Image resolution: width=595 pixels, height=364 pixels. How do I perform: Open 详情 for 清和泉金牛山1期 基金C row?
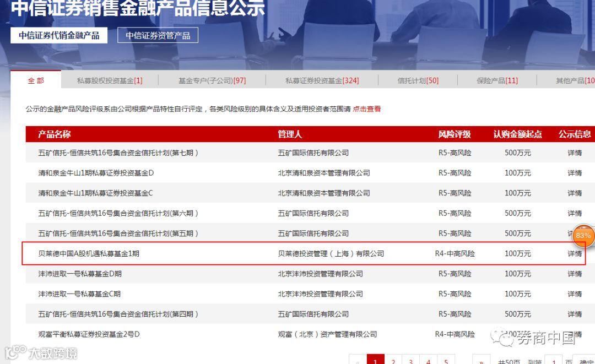click(x=575, y=193)
